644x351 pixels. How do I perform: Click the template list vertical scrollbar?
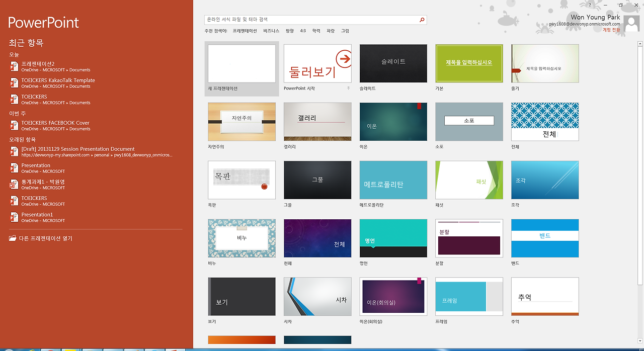(x=640, y=166)
